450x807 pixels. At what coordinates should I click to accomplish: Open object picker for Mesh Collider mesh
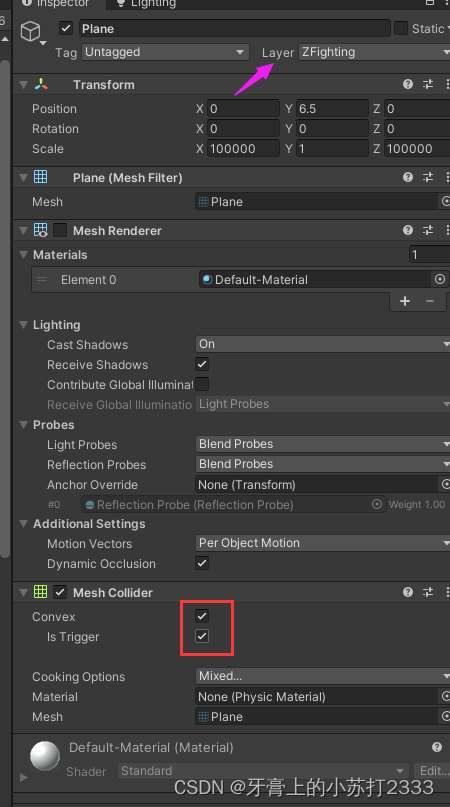coord(445,716)
